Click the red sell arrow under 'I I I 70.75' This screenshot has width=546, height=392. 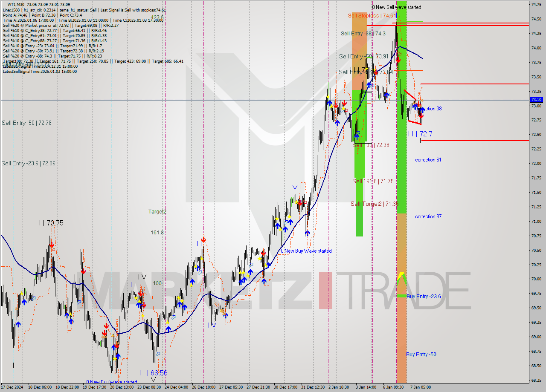coord(52,245)
